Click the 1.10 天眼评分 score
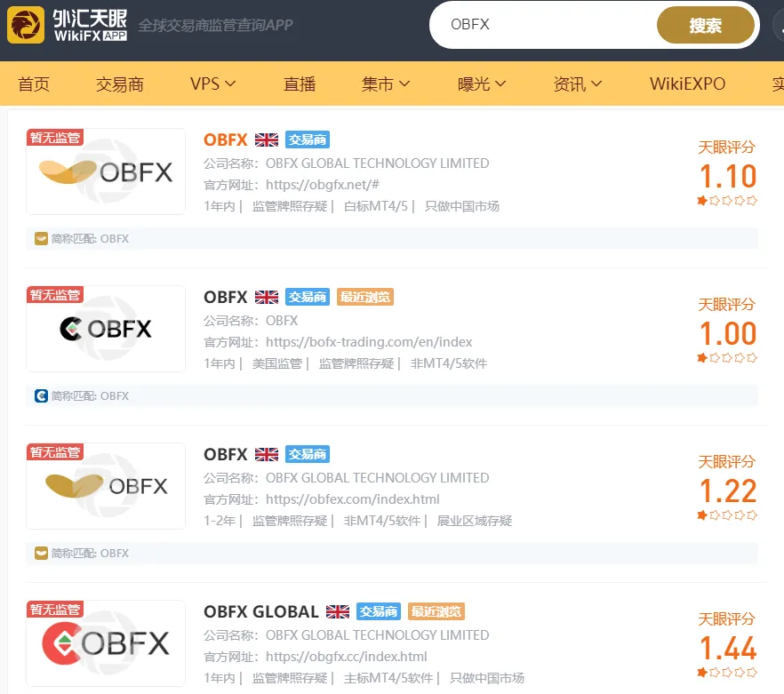 [727, 177]
